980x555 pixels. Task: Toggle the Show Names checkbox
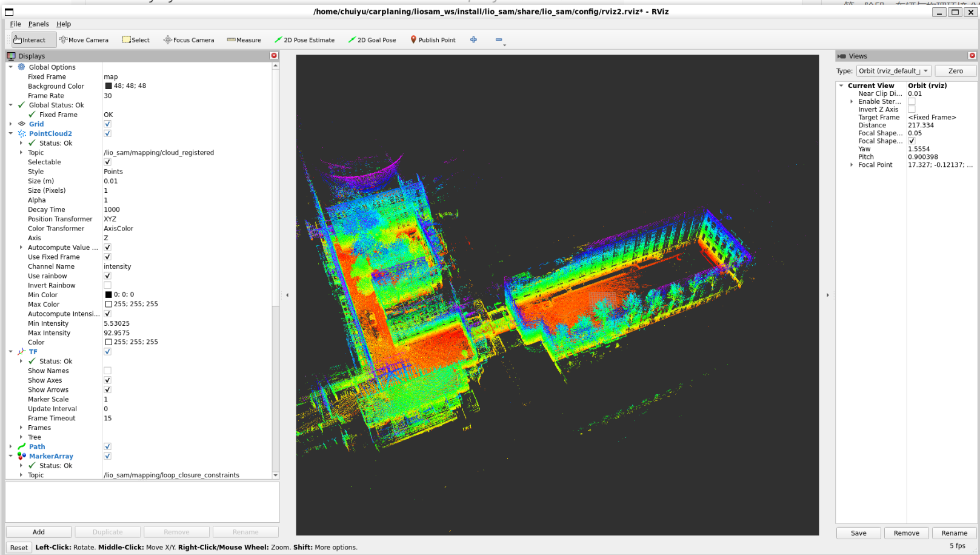107,371
